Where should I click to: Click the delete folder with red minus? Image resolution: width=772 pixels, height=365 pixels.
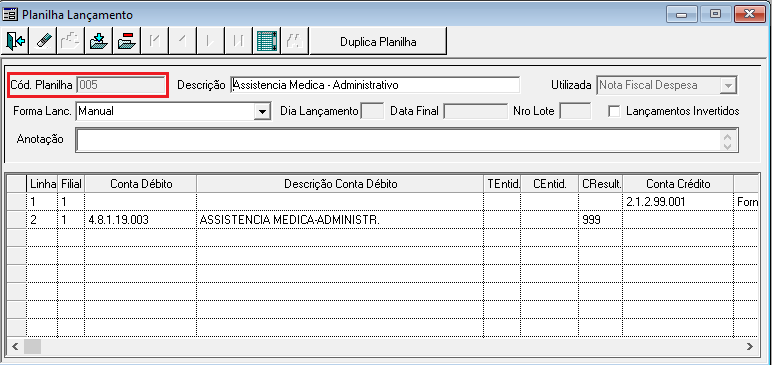[x=127, y=41]
